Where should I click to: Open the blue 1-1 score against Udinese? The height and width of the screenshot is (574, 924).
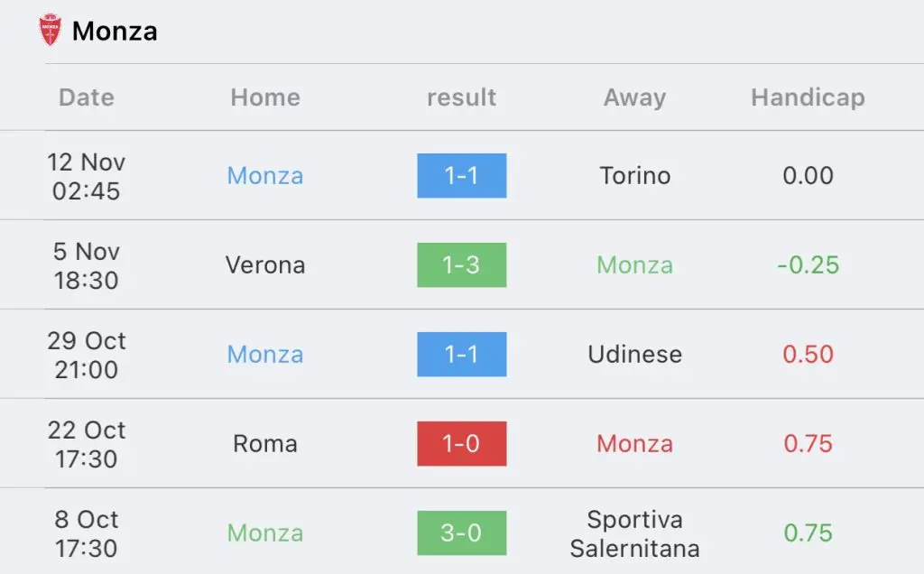(x=461, y=354)
